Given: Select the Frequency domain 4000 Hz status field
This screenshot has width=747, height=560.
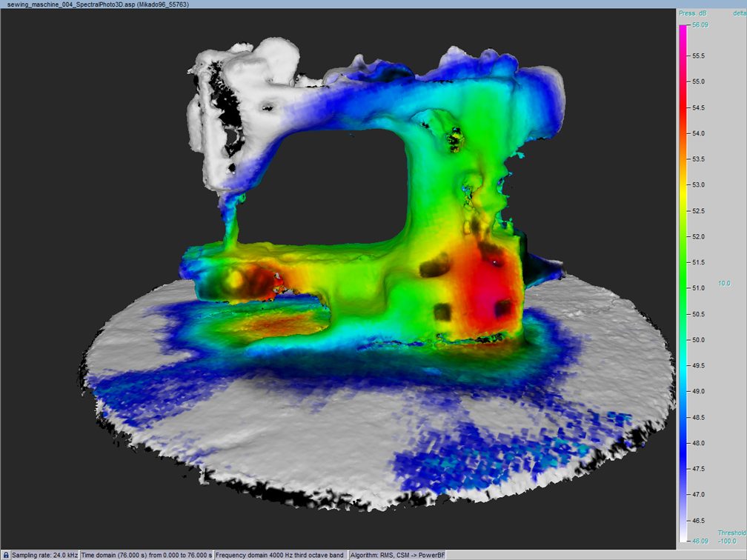Looking at the screenshot, I should click(280, 555).
